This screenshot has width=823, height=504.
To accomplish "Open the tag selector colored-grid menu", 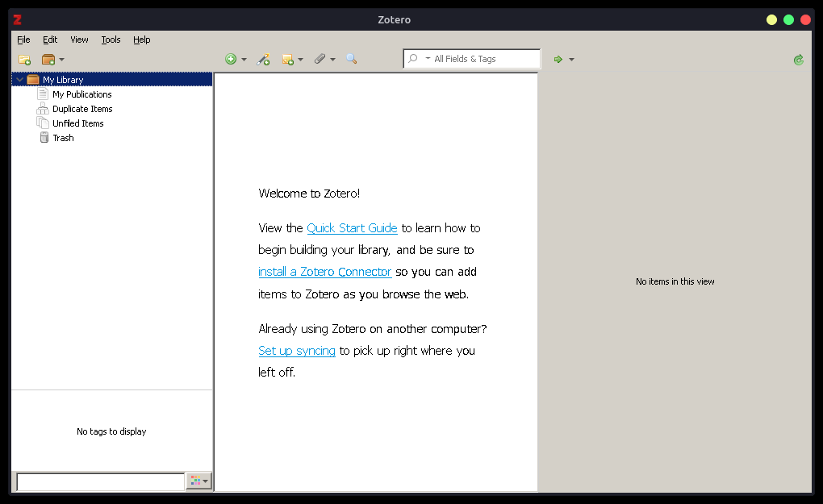I will coord(198,481).
